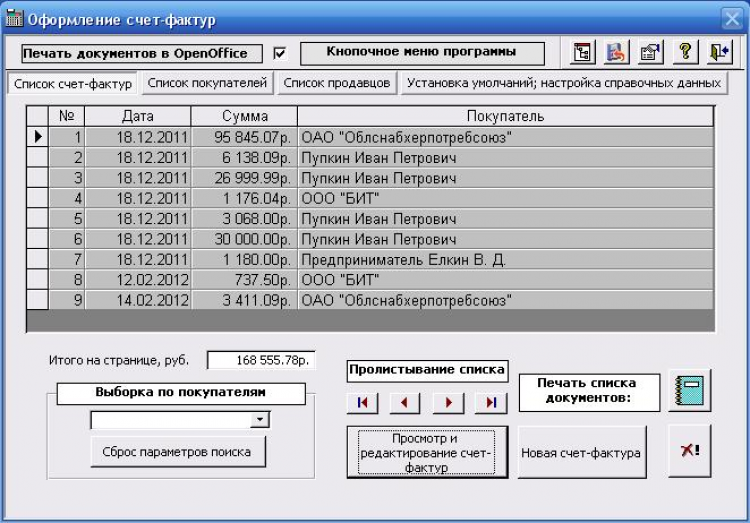Select Пупкин Иван Петрович in row 2
Screen dimensions: 750x523
506,158
